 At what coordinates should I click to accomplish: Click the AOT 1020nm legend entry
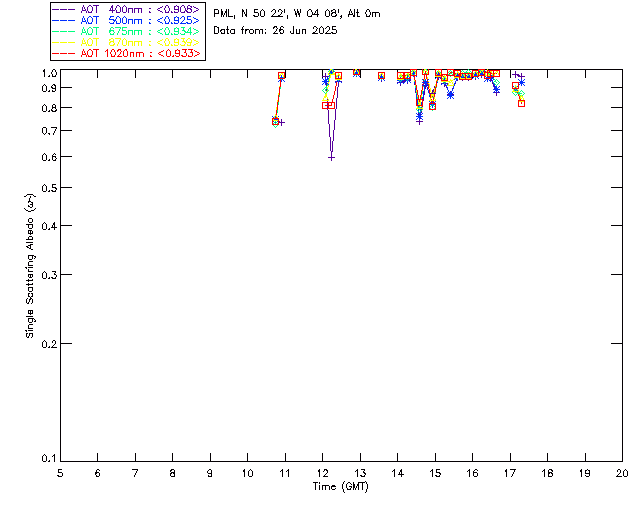click(x=128, y=53)
